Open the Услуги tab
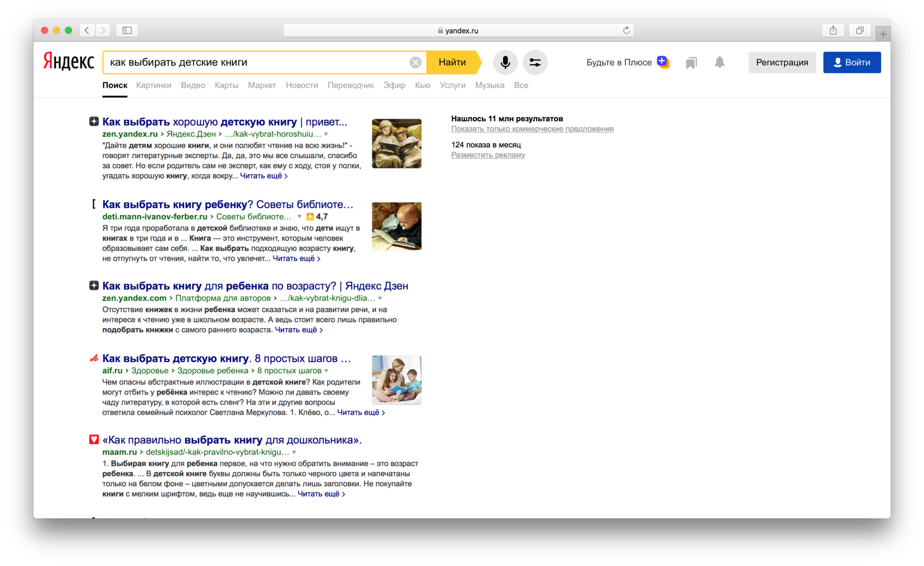Viewport: 924px width, 566px height. pos(453,85)
